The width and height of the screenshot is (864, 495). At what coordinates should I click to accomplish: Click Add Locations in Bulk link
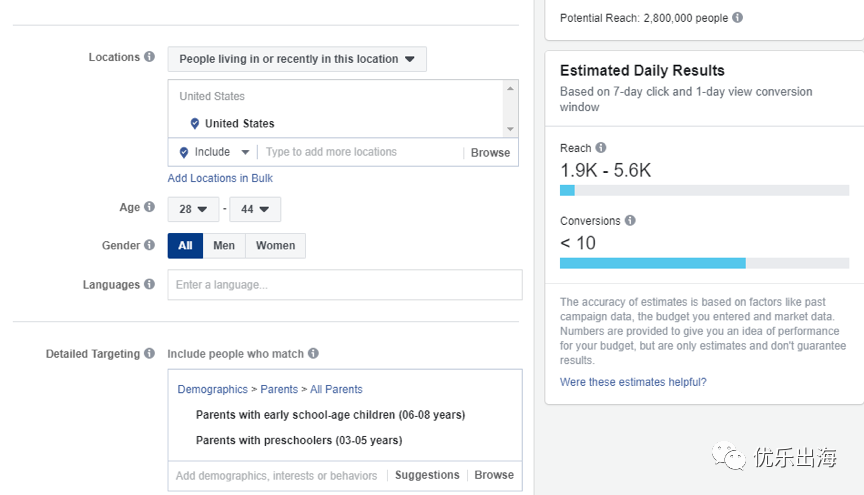(x=220, y=178)
